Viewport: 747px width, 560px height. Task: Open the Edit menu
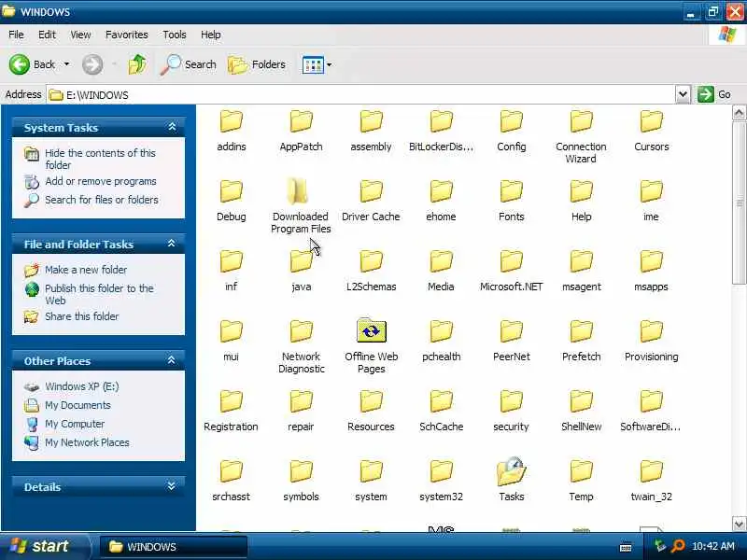tap(47, 35)
